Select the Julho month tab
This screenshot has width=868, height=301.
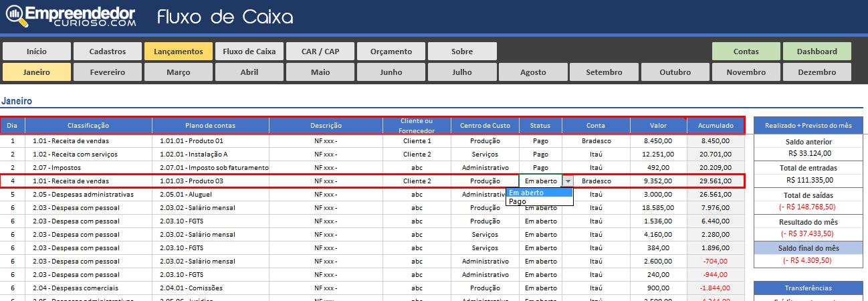point(462,72)
